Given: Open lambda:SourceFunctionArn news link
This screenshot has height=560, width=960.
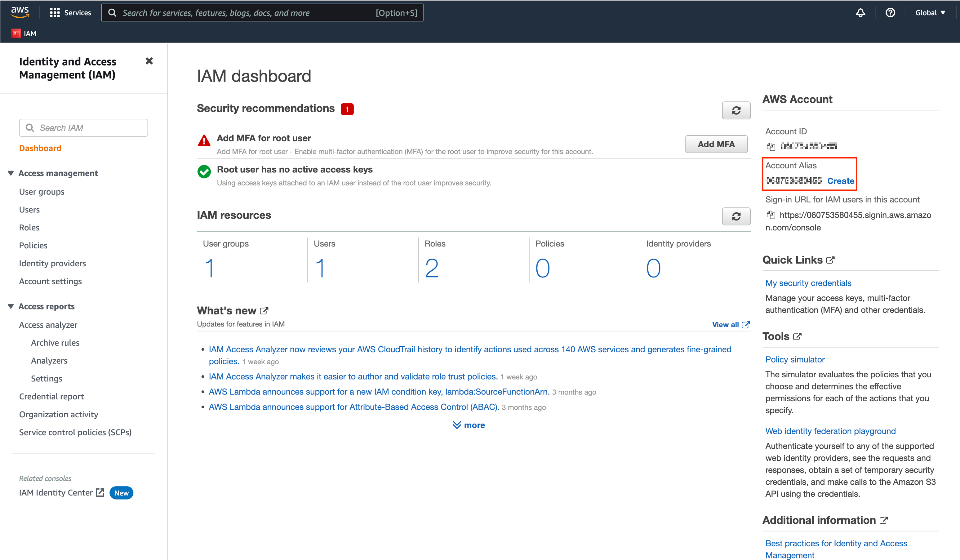Looking at the screenshot, I should [x=379, y=392].
